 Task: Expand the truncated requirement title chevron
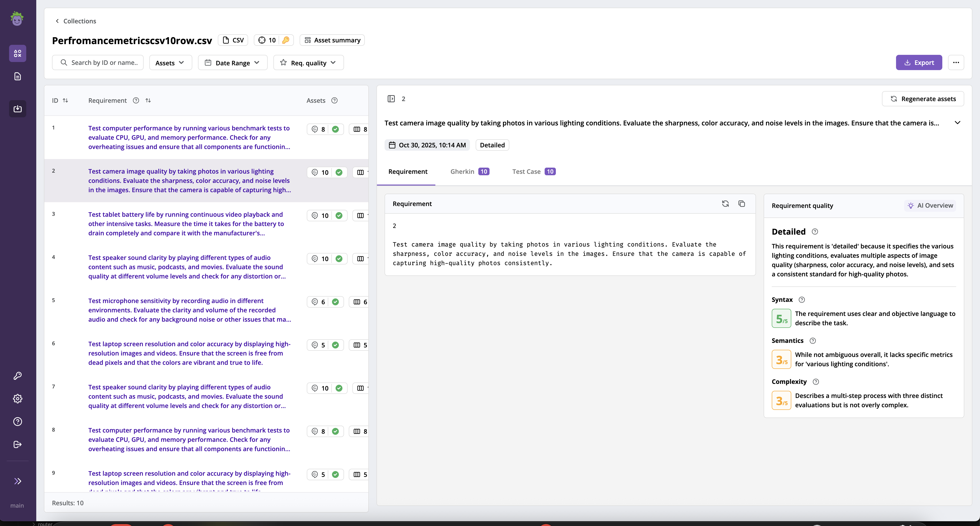coord(958,123)
